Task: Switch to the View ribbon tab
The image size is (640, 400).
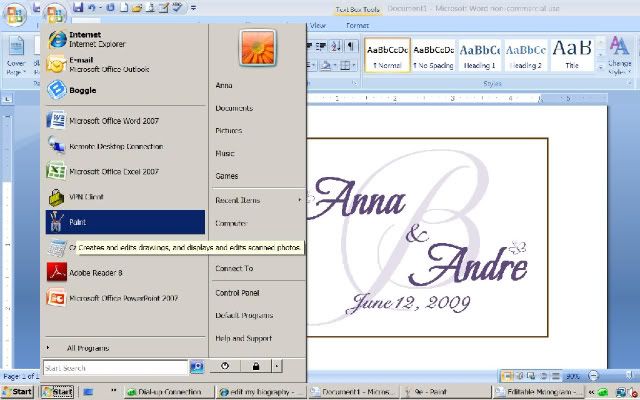Action: [318, 25]
